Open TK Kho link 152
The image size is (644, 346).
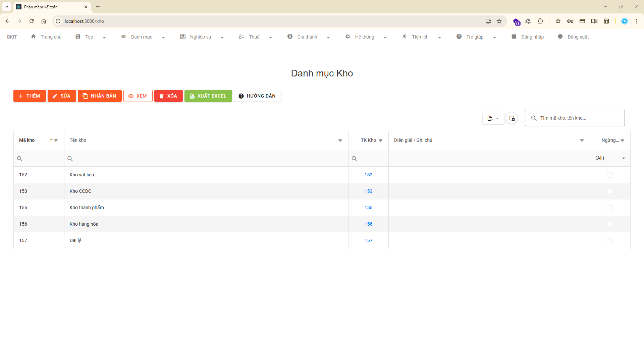point(368,175)
